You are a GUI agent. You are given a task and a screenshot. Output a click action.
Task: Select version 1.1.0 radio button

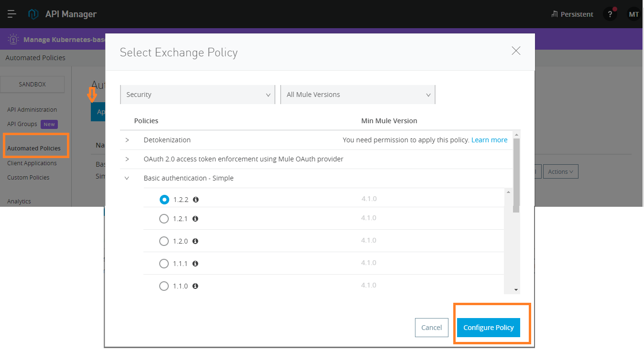point(164,286)
